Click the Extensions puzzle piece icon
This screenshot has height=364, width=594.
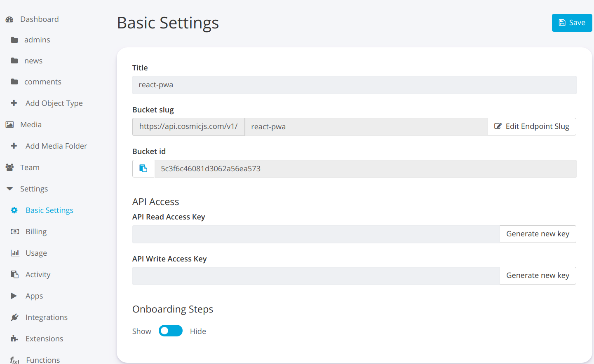15,339
